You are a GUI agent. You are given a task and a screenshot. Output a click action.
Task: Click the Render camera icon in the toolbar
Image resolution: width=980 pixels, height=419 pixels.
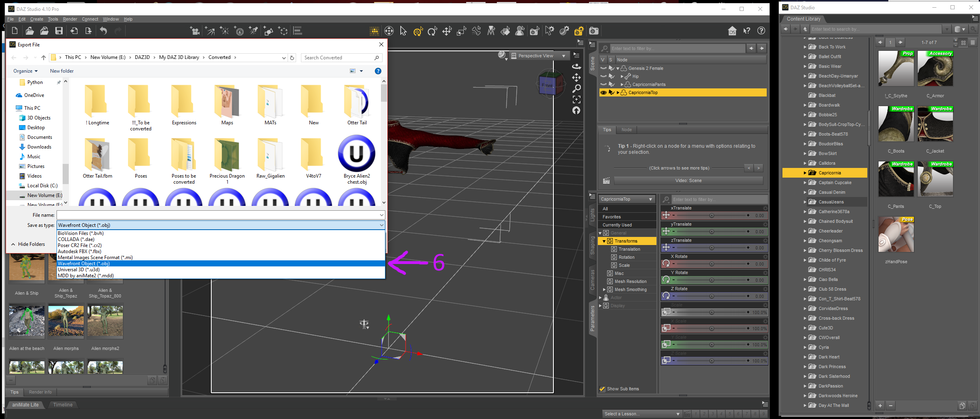[x=593, y=31]
